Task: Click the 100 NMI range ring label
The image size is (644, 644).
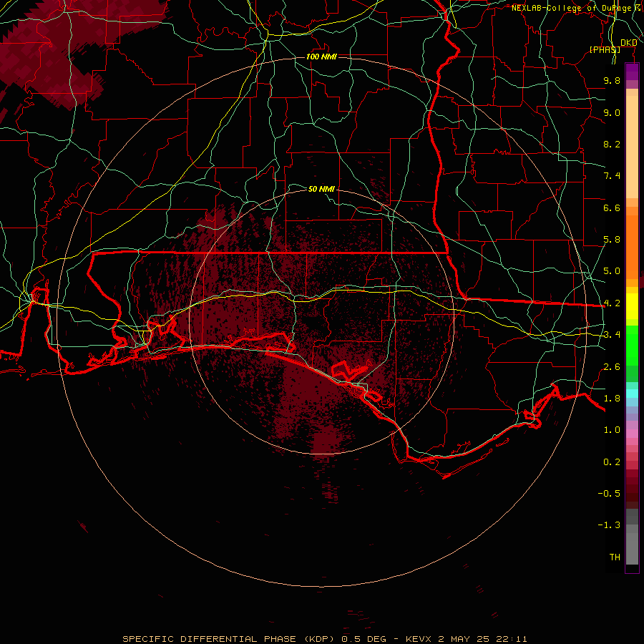Action: point(321,57)
